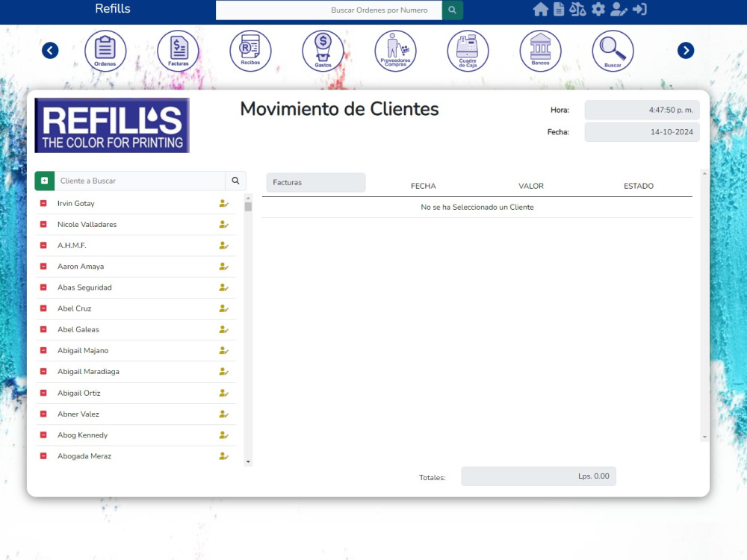
Task: Edit client Abner Valez user icon
Action: click(223, 414)
